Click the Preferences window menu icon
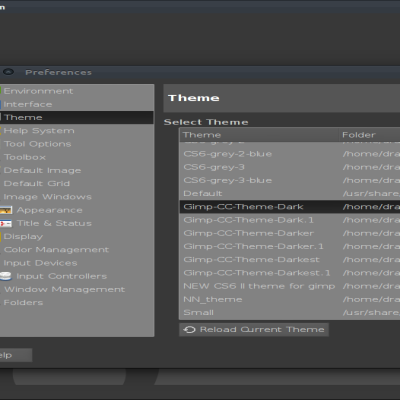This screenshot has width=400, height=400. pyautogui.click(x=8, y=72)
